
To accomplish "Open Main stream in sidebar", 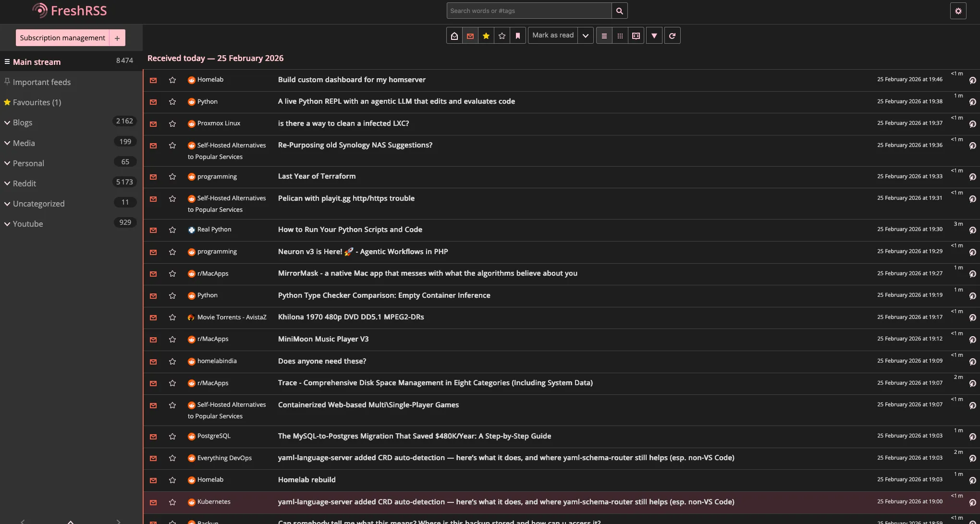I will pyautogui.click(x=37, y=62).
